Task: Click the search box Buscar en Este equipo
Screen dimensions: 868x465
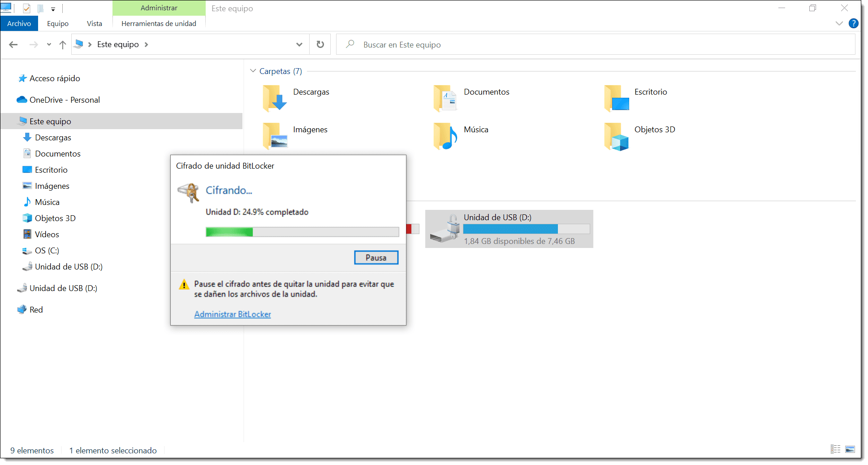Action: [596, 44]
